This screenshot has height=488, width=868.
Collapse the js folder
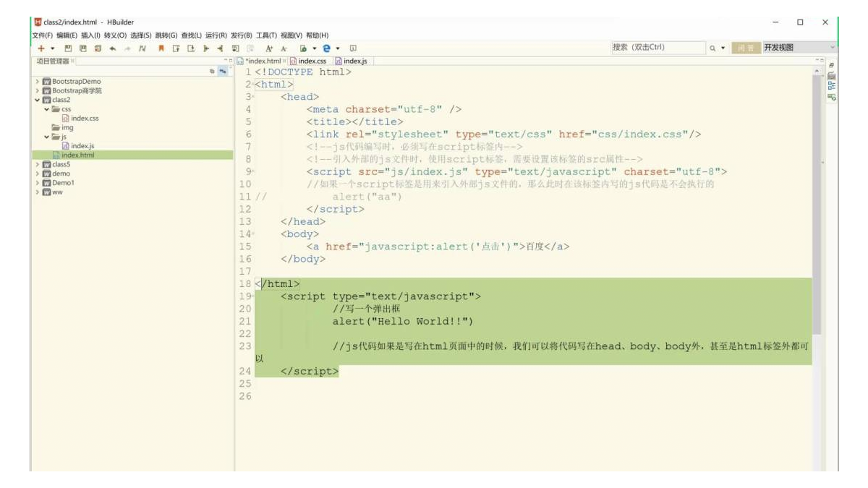[x=46, y=137]
